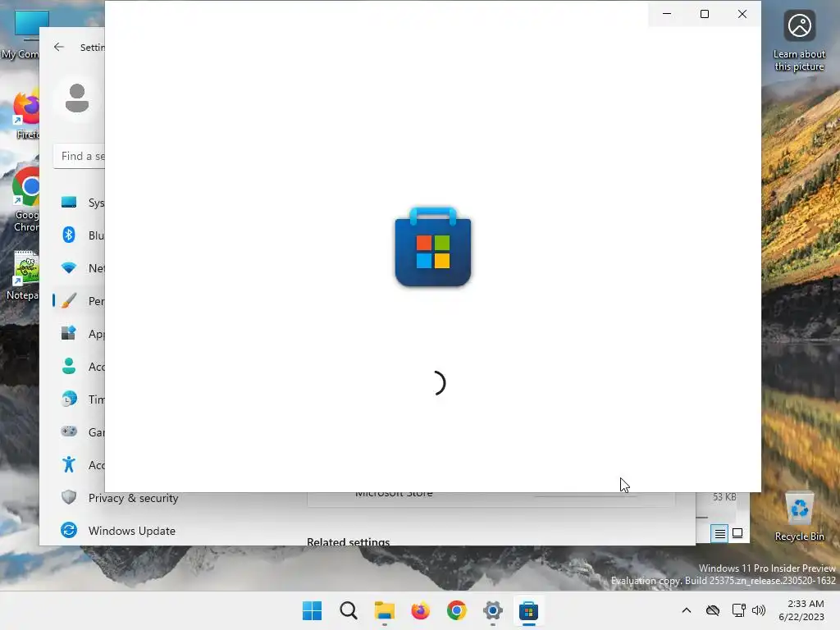840x630 pixels.
Task: Open File Explorer from the taskbar
Action: click(x=384, y=610)
